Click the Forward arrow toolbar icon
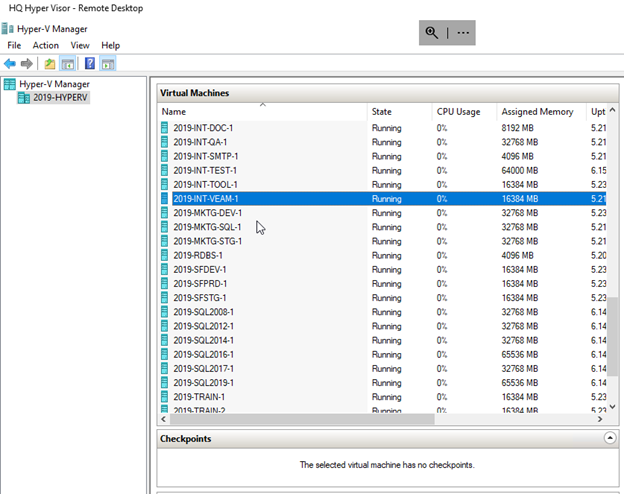This screenshot has height=494, width=624. [x=27, y=63]
